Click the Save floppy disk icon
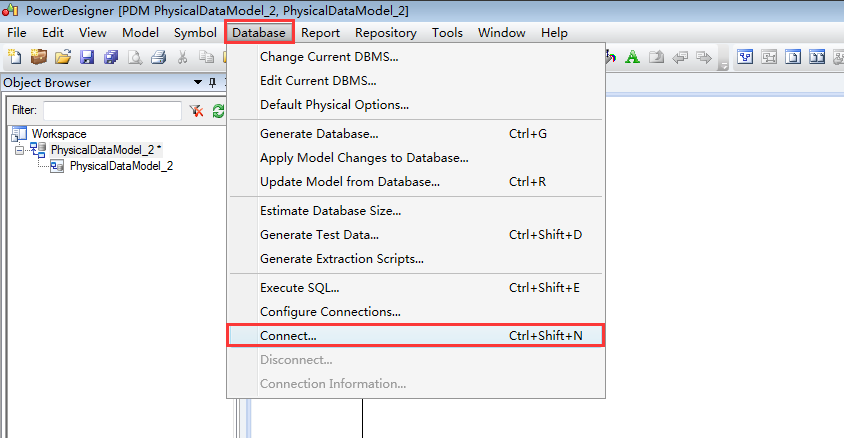The image size is (844, 438). point(87,57)
